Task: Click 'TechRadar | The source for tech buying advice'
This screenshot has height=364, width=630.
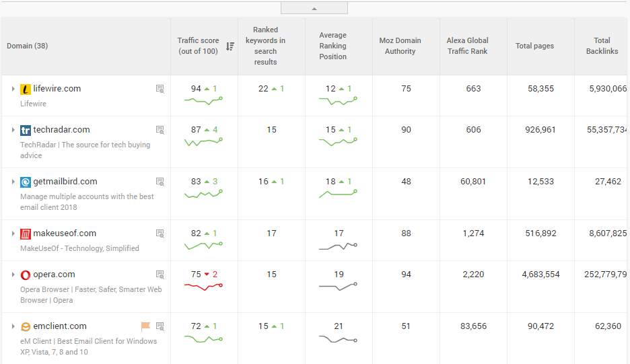Action: tap(85, 150)
